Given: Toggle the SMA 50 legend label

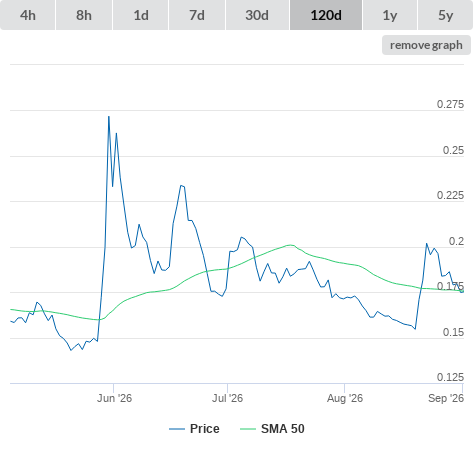Looking at the screenshot, I should 283,429.
